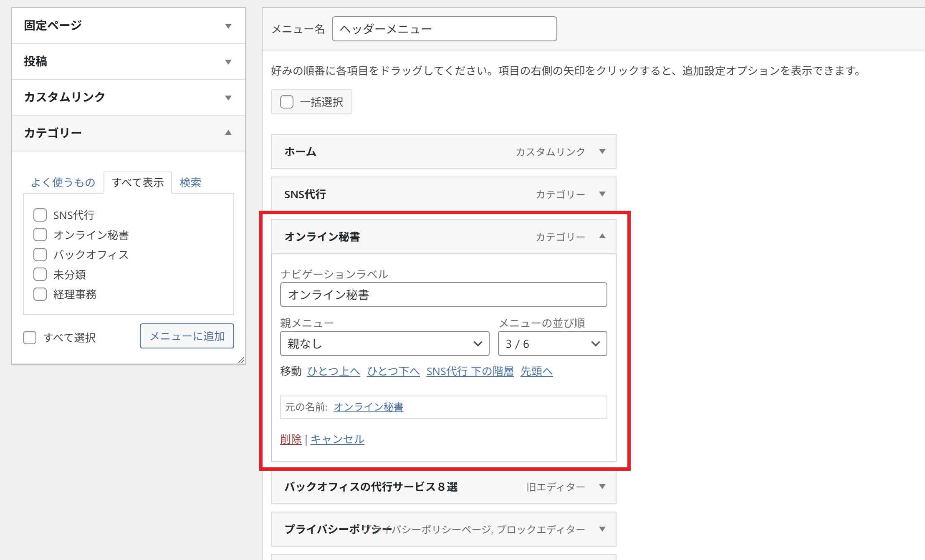Image resolution: width=925 pixels, height=560 pixels.
Task: Expand the 投稿 panel arrow
Action: (228, 62)
